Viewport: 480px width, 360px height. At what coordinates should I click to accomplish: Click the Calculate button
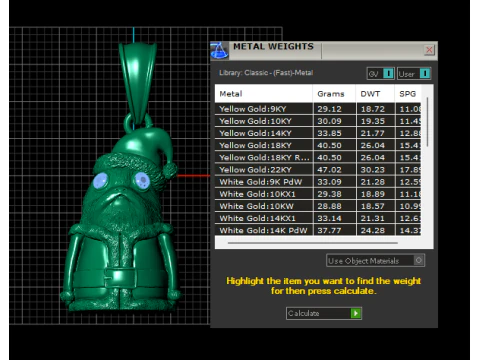324,313
